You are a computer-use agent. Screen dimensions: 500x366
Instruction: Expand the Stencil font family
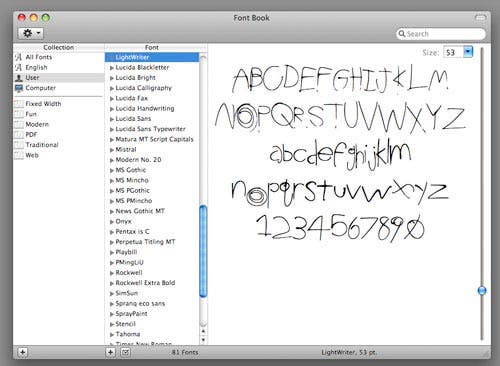pos(112,324)
